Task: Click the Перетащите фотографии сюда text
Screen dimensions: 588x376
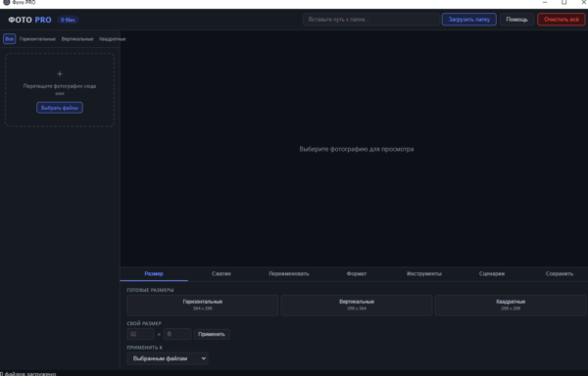Action: (60, 86)
